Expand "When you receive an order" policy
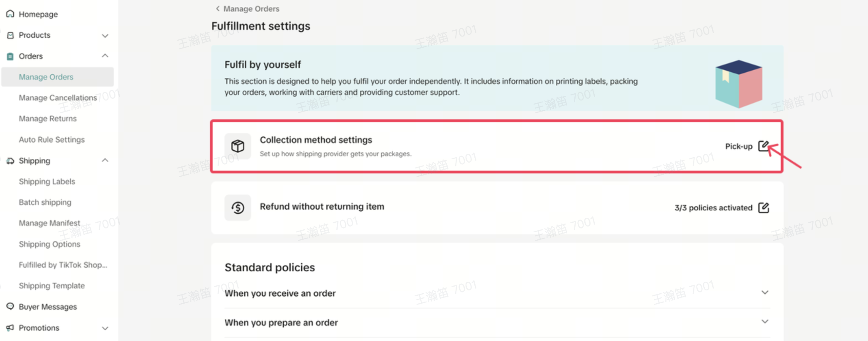Image resolution: width=868 pixels, height=341 pixels. click(765, 293)
